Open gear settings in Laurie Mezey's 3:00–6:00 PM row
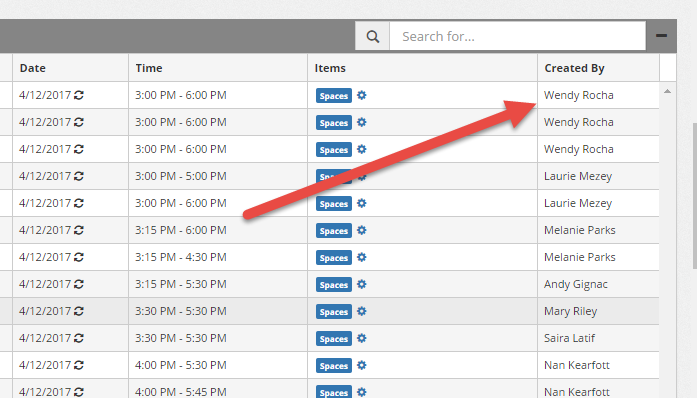This screenshot has height=398, width=697. [362, 203]
